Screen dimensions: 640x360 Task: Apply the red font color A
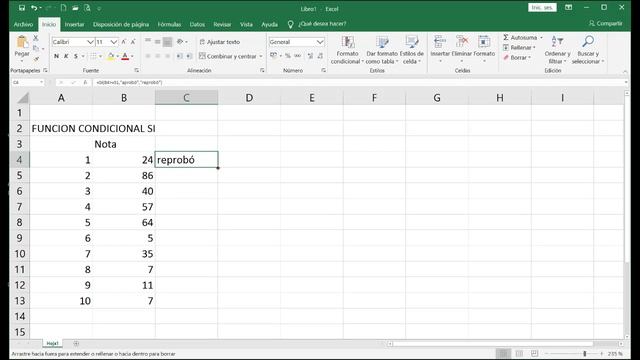coord(125,56)
